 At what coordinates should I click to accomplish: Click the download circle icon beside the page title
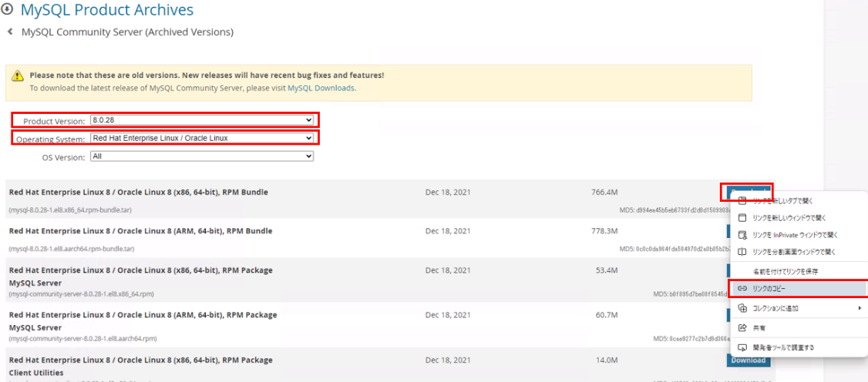coord(9,10)
